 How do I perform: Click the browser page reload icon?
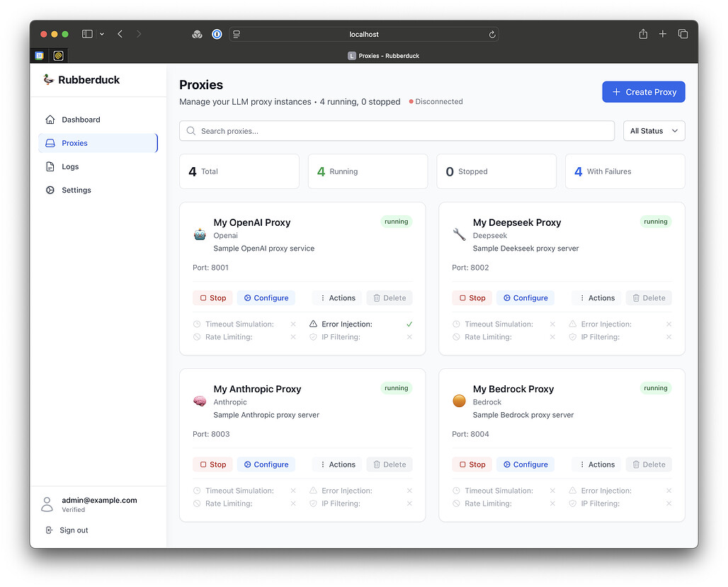[492, 34]
